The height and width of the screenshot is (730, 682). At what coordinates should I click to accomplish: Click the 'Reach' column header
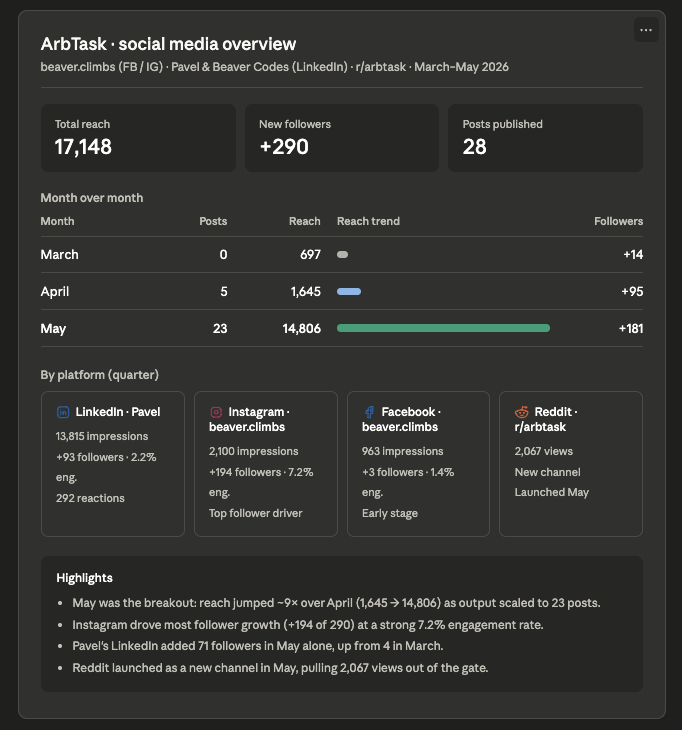pyautogui.click(x=304, y=221)
